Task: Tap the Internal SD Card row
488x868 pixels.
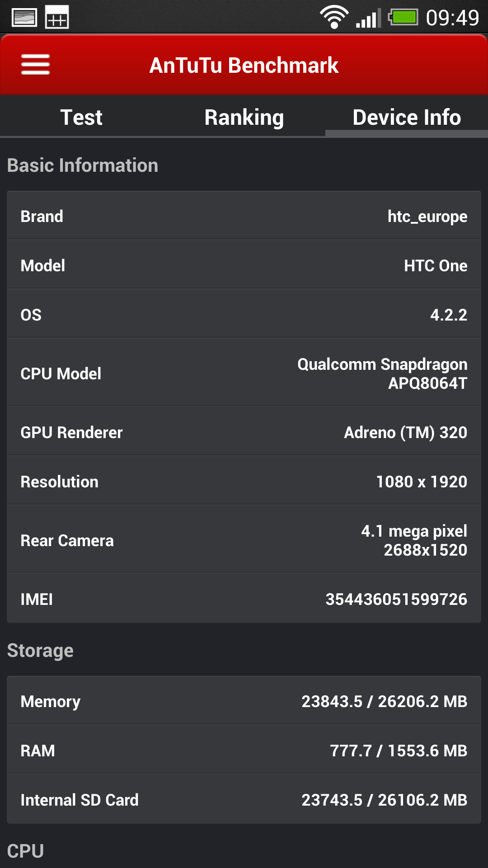Action: pos(244,800)
